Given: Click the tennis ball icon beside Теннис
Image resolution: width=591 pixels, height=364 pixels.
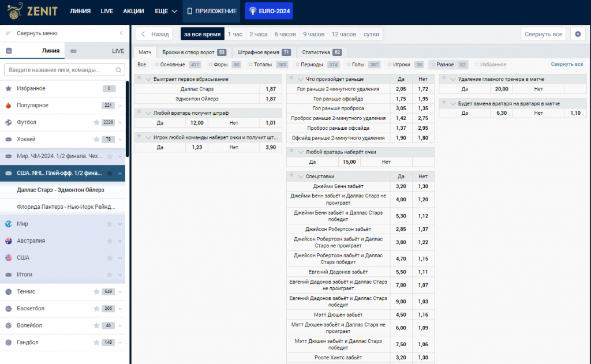Looking at the screenshot, I should tap(8, 292).
